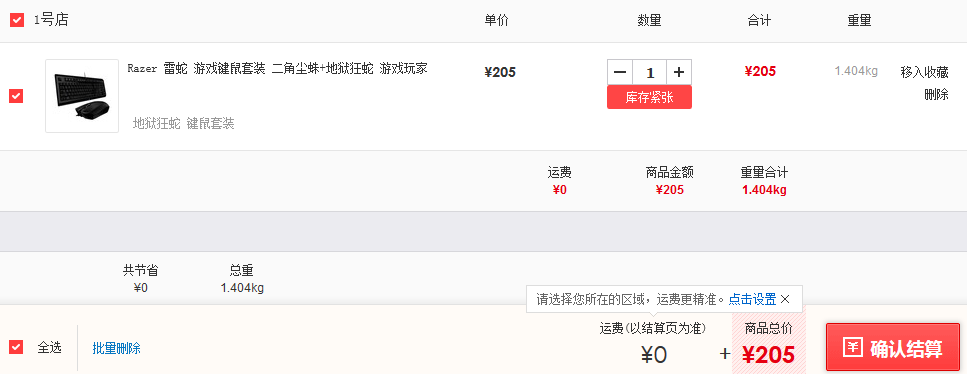Close the region tooltip with X icon
967x374 pixels.
point(785,299)
